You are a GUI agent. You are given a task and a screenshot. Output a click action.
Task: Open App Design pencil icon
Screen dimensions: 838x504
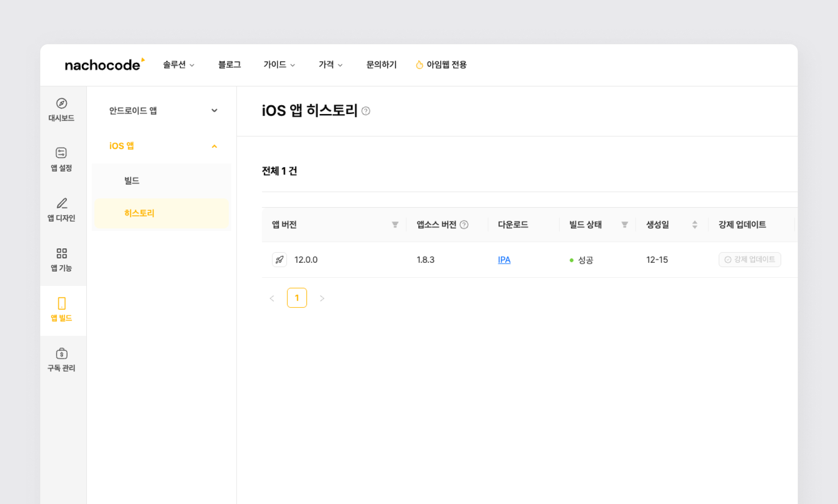pos(61,203)
